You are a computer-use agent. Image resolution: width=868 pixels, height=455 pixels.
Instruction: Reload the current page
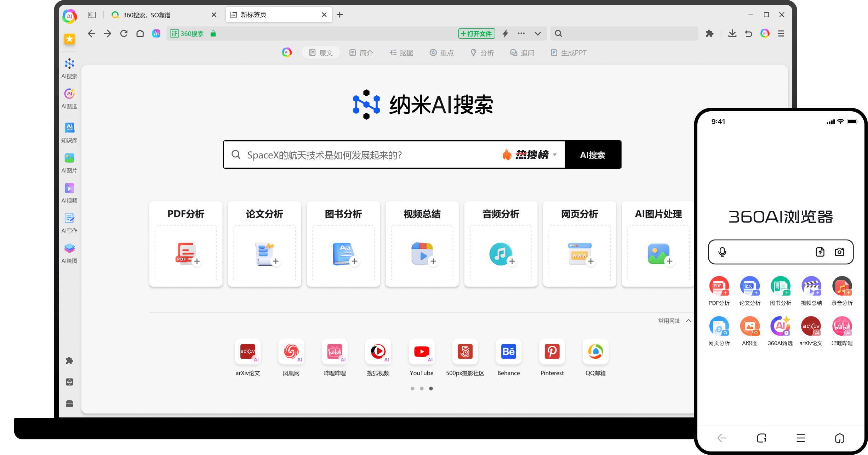click(124, 34)
